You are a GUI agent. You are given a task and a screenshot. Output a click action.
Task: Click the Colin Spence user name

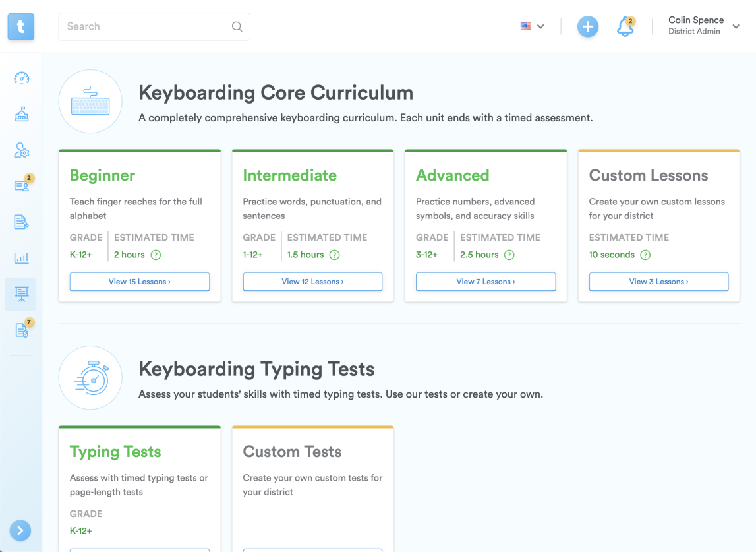pyautogui.click(x=696, y=20)
